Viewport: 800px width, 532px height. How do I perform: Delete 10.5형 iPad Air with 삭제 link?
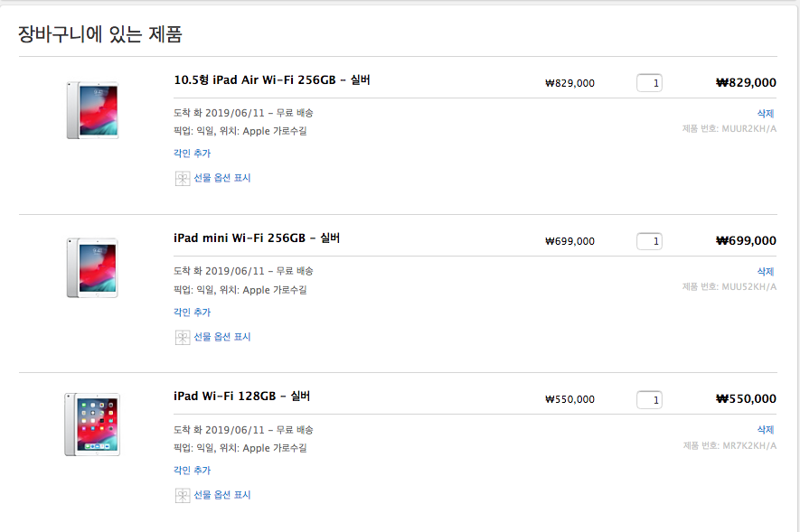[x=766, y=113]
